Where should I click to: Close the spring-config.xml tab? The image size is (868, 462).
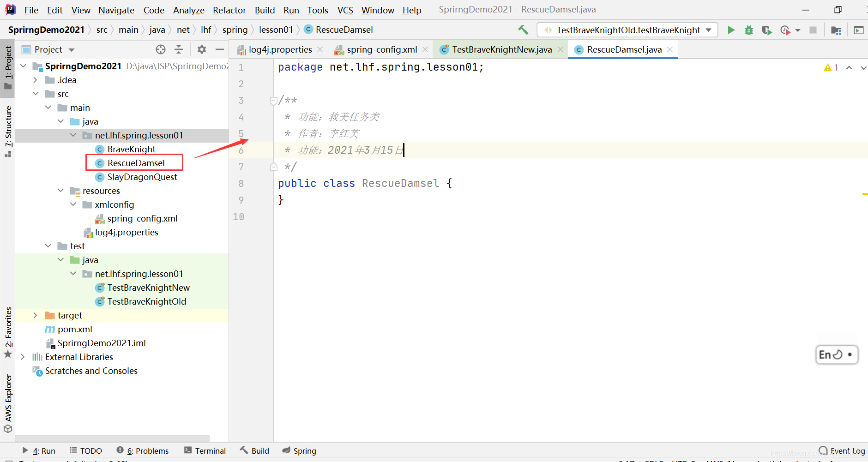425,49
